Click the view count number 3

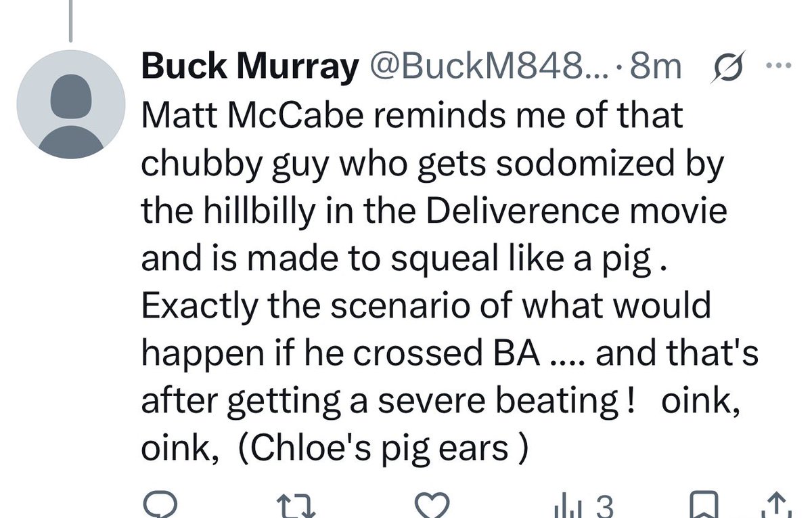[604, 506]
